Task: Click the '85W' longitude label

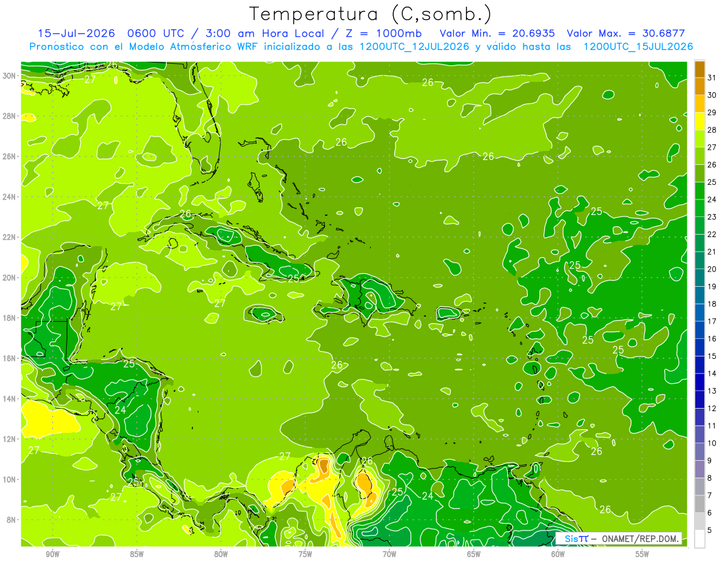Action: click(136, 554)
